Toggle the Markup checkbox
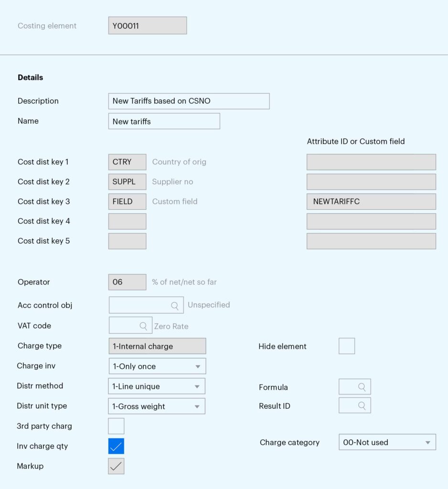Image resolution: width=448 pixels, height=489 pixels. (116, 466)
